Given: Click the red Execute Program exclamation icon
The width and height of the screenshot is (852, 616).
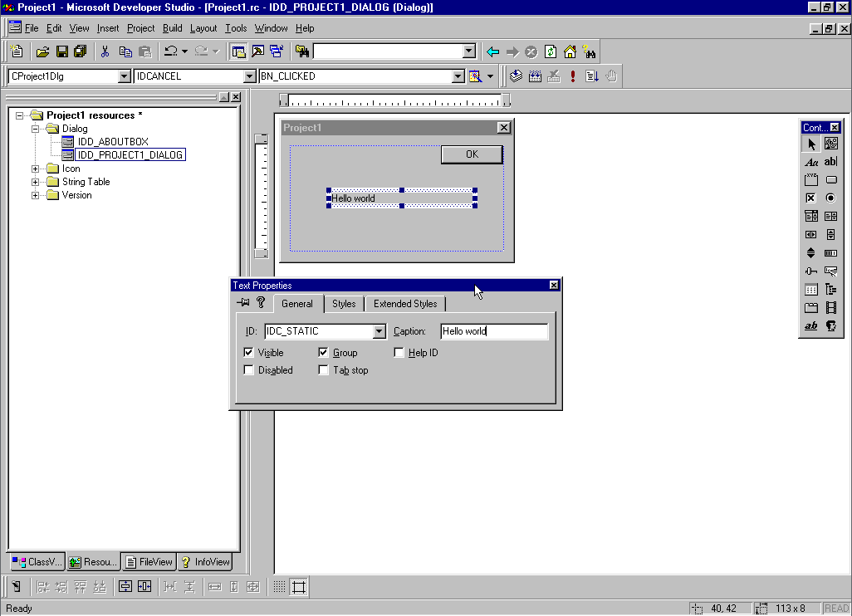Looking at the screenshot, I should pyautogui.click(x=573, y=76).
